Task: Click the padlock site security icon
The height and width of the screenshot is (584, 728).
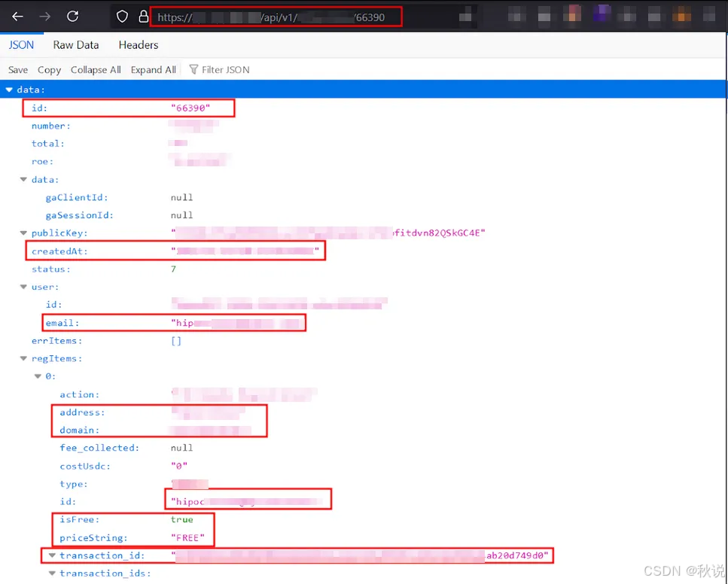Action: [x=144, y=17]
